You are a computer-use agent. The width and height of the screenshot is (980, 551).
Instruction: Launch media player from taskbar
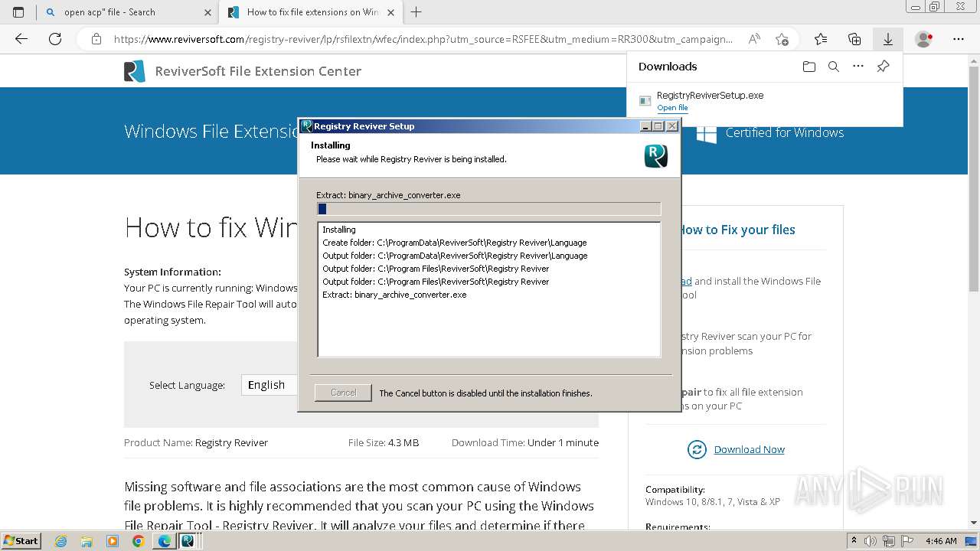pos(113,541)
